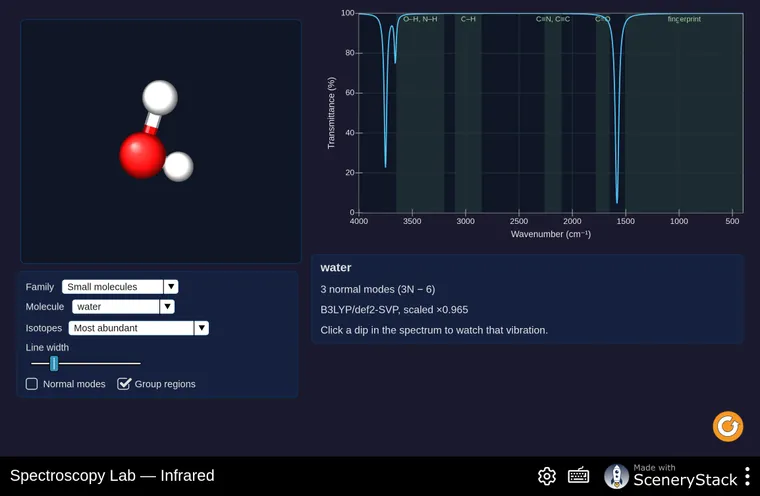This screenshot has height=496, width=760.
Task: Open the Molecule dropdown showing water
Action: point(123,306)
